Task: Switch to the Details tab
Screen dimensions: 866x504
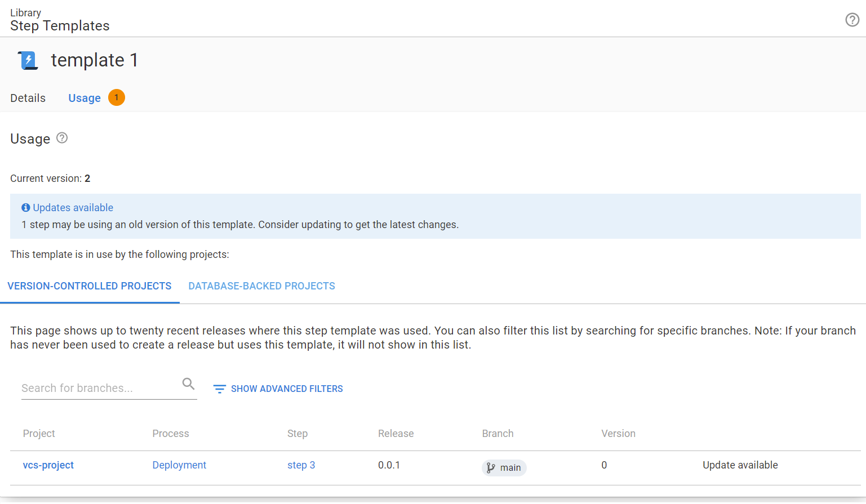Action: click(27, 97)
